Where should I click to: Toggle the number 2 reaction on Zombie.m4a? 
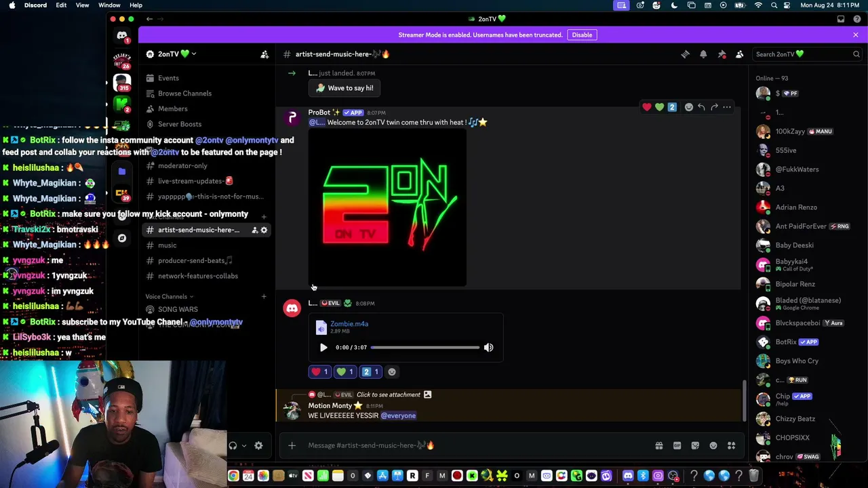pos(370,371)
